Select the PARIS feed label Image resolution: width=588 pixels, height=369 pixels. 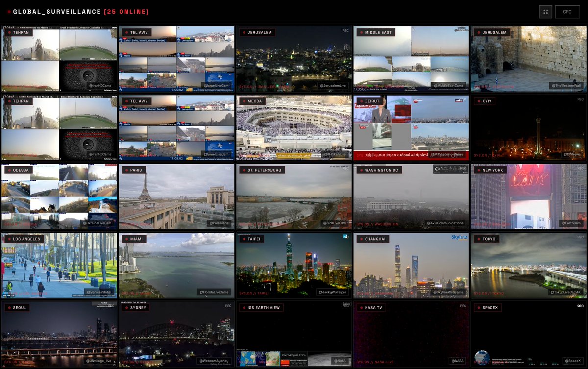135,170
